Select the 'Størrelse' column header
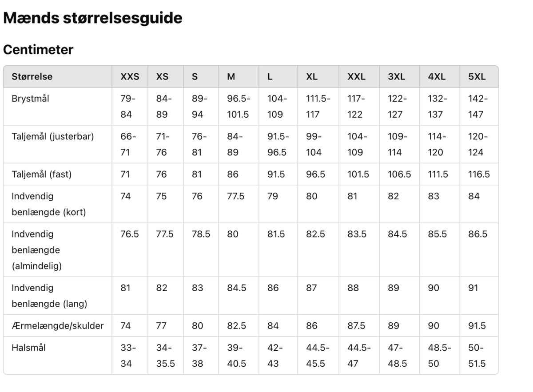Image resolution: width=533 pixels, height=392 pixels. tap(32, 76)
